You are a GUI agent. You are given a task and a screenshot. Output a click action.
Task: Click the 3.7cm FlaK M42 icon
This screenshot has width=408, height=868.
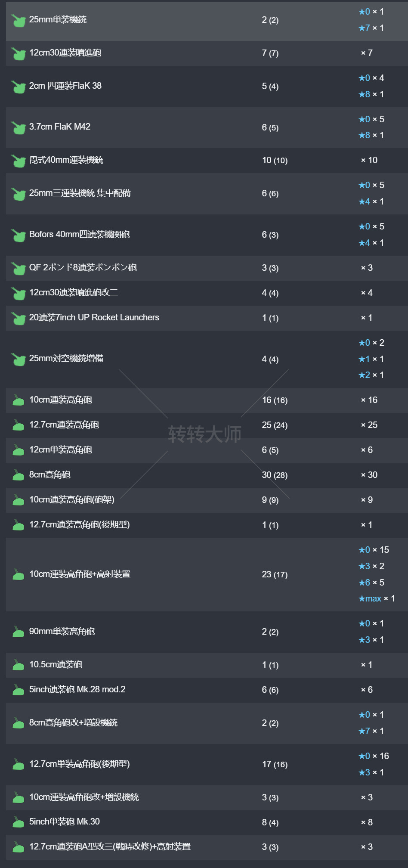click(x=18, y=127)
